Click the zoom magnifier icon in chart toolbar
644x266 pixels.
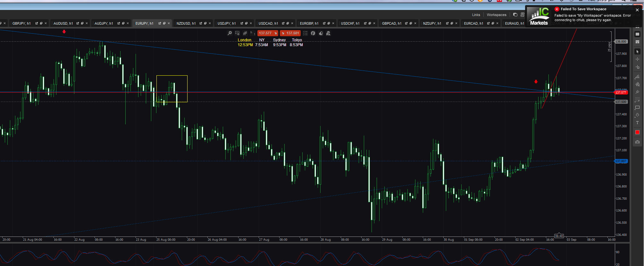(230, 33)
